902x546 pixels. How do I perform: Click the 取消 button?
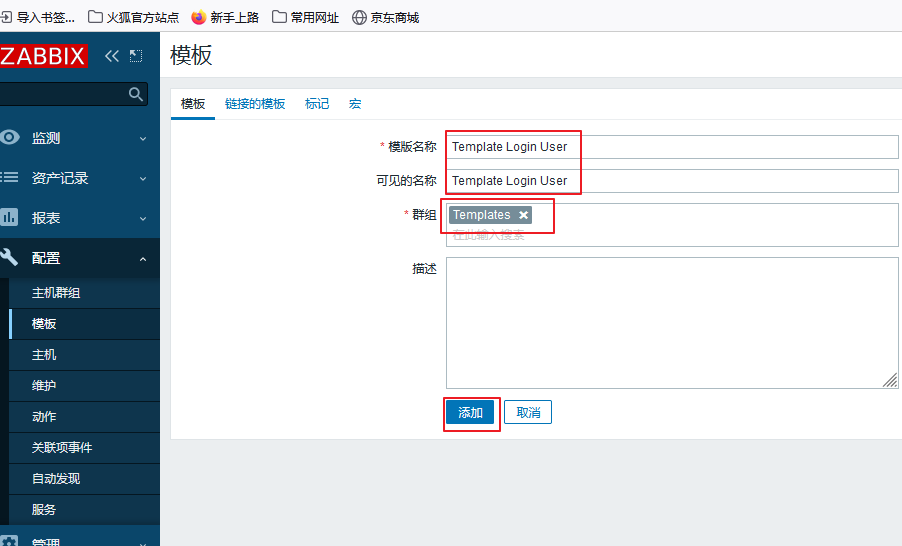coord(528,413)
